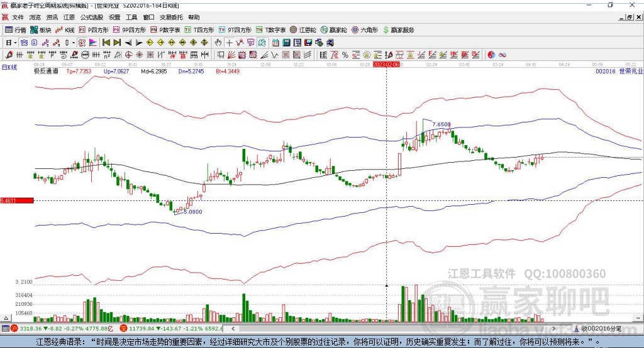This screenshot has height=348, width=644.
Task: Jump to first bar with skip-back icon
Action: point(106,43)
